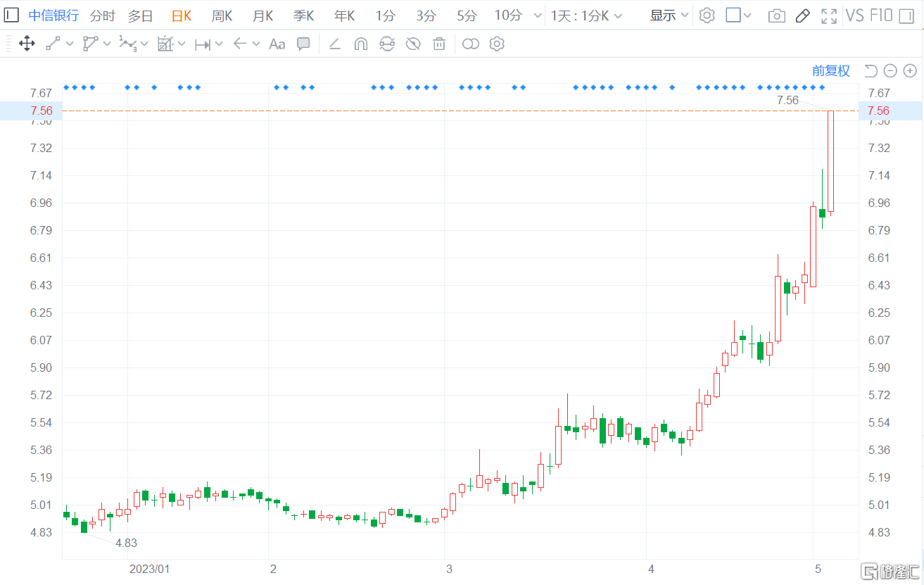
Task: Zoom out chart with minus icon
Action: click(890, 70)
